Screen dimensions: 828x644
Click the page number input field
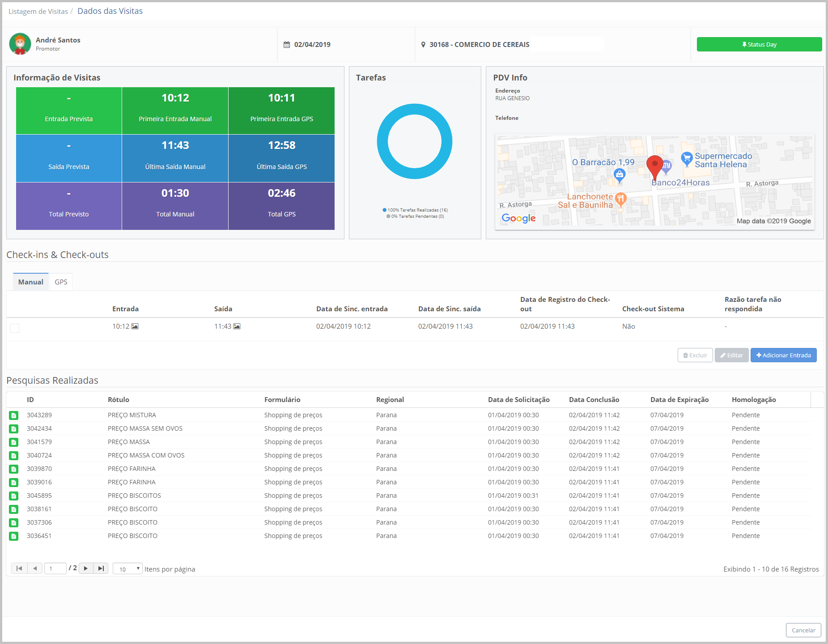pyautogui.click(x=55, y=569)
